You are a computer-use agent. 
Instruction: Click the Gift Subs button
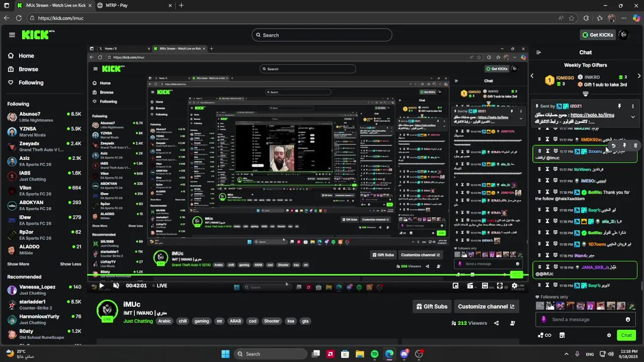432,306
